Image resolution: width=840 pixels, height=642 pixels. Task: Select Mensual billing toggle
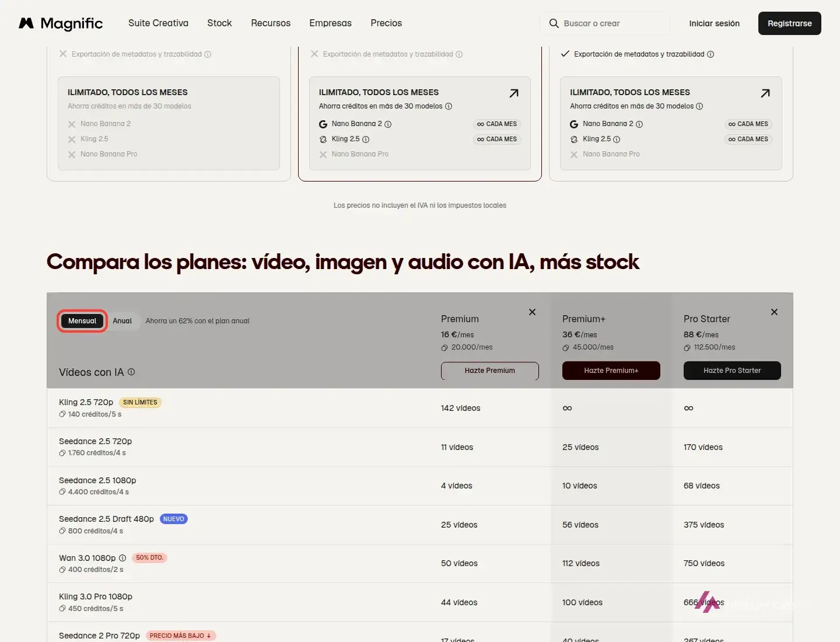click(x=82, y=321)
